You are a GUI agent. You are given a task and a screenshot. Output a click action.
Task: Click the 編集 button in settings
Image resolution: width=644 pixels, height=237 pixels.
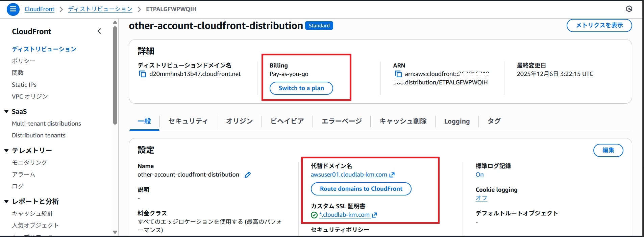[608, 150]
